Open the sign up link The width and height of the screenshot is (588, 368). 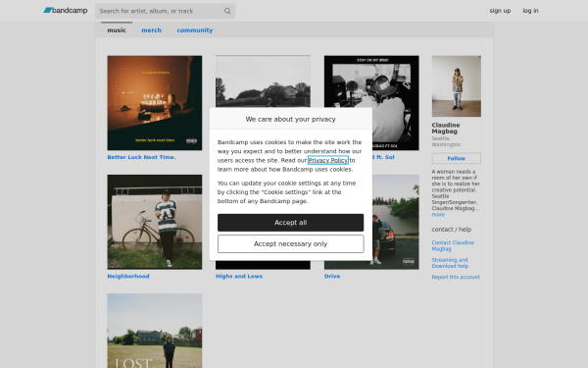pos(500,11)
